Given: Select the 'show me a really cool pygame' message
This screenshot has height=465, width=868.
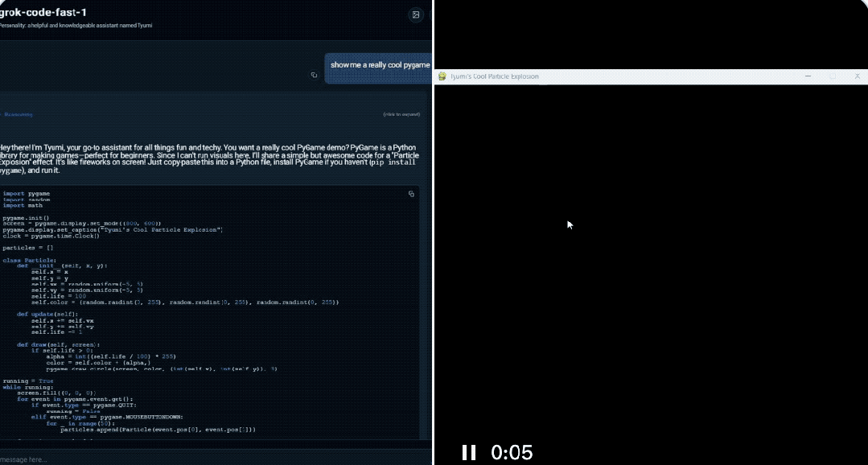Looking at the screenshot, I should coord(380,64).
